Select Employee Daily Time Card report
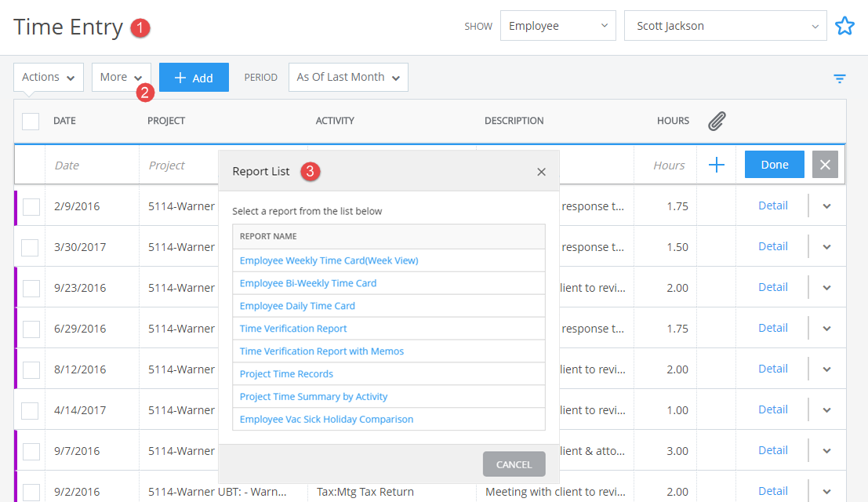This screenshot has height=502, width=868. pyautogui.click(x=297, y=306)
